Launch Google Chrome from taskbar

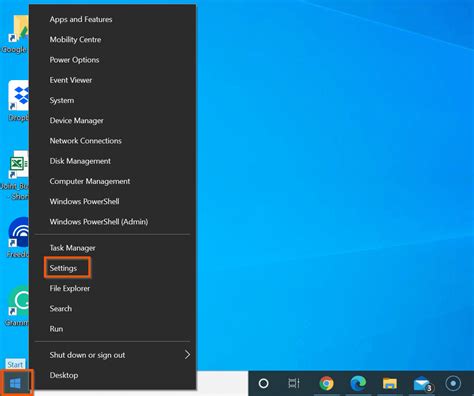click(x=327, y=383)
